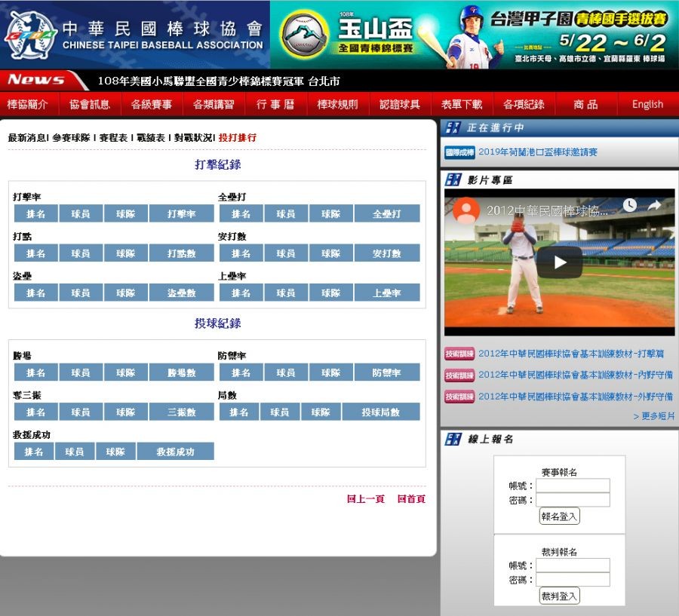Click the 防禦率 column header button
Viewport: 679px width, 616px height.
(387, 372)
